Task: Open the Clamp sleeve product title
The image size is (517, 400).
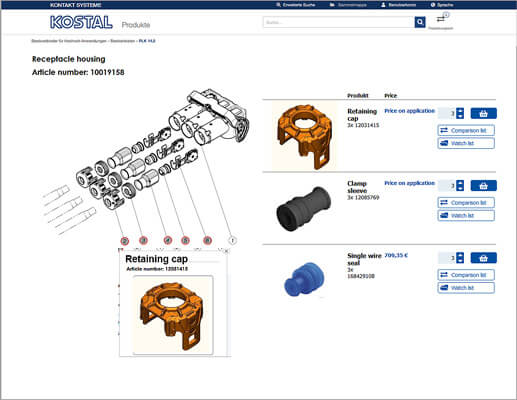Action: pos(357,187)
